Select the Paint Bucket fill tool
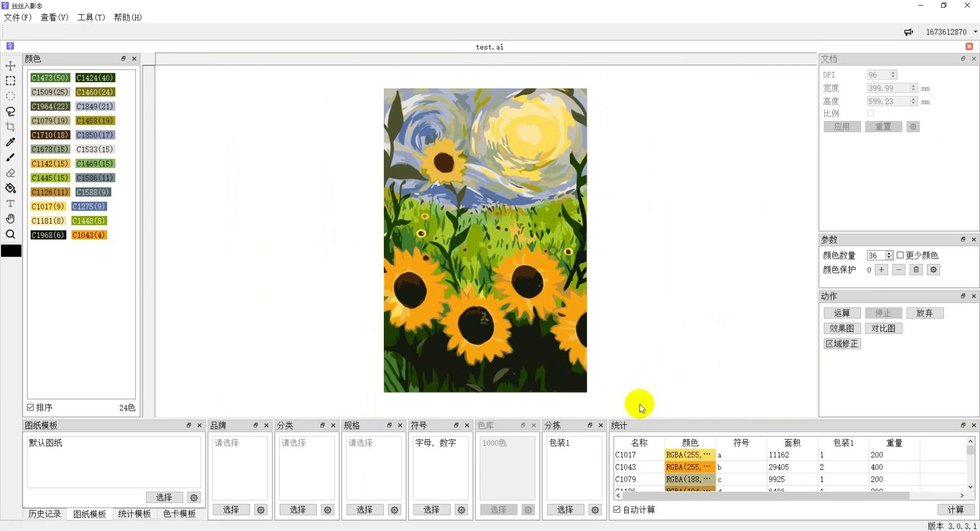This screenshot has height=531, width=980. 10,188
